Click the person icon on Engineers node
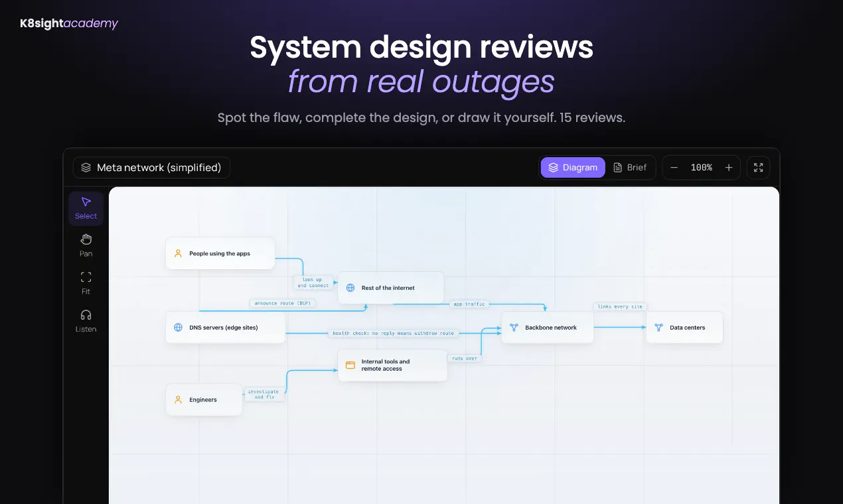The width and height of the screenshot is (843, 504). 178,400
